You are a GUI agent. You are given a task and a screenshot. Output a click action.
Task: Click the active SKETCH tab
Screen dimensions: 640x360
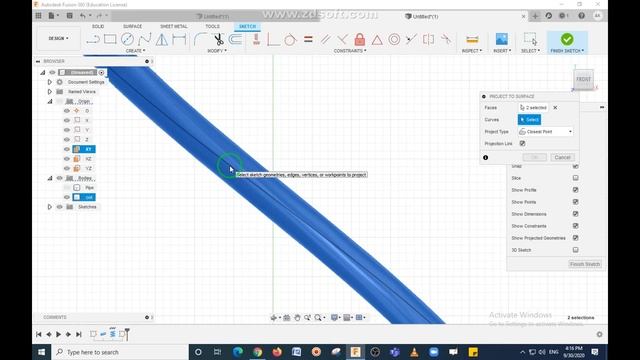tap(247, 26)
